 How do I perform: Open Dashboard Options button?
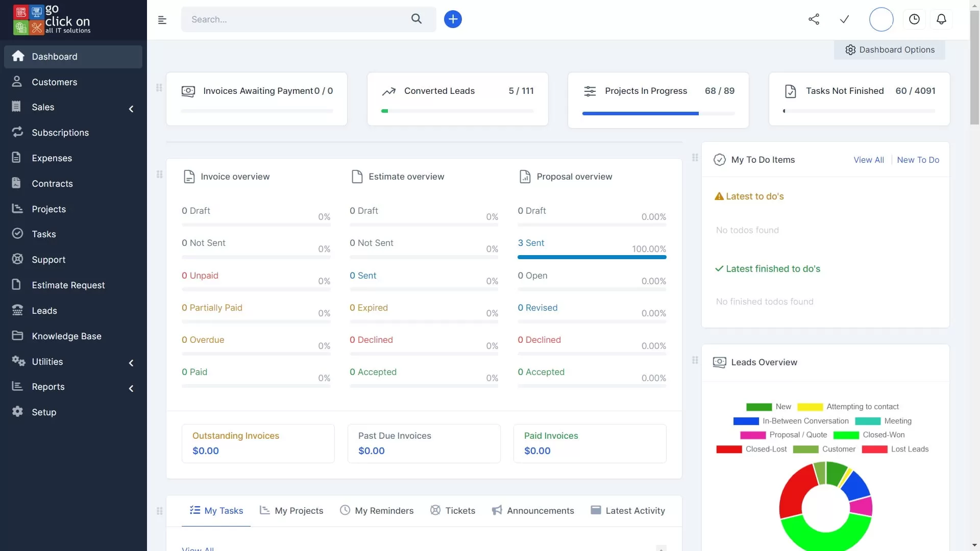pyautogui.click(x=890, y=49)
